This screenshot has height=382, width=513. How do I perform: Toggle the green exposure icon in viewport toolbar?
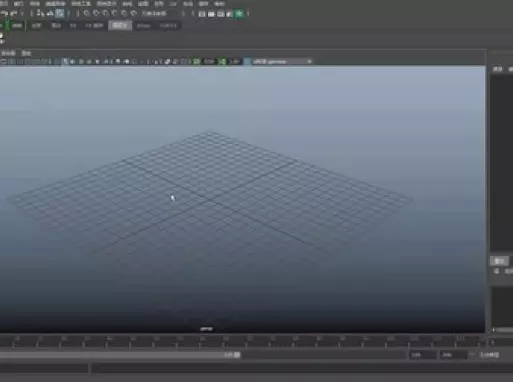[x=197, y=61]
